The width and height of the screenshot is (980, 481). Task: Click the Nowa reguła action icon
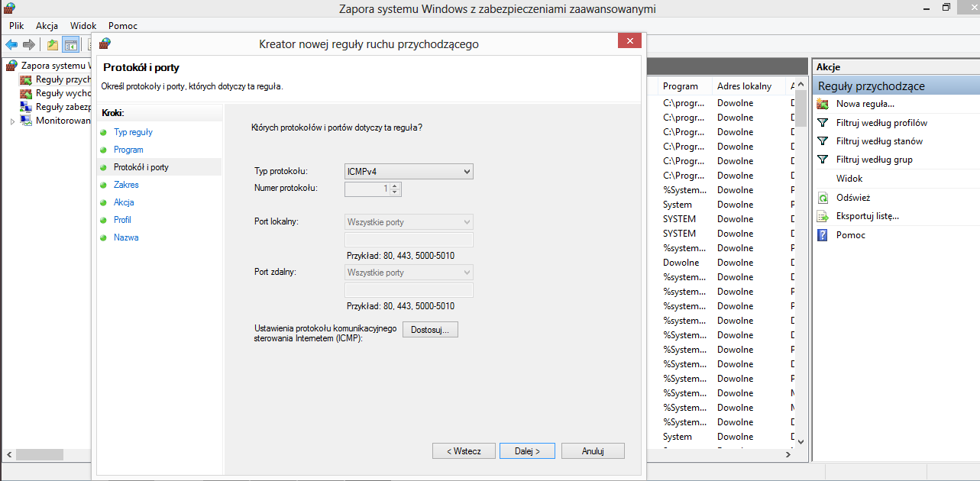tap(823, 104)
